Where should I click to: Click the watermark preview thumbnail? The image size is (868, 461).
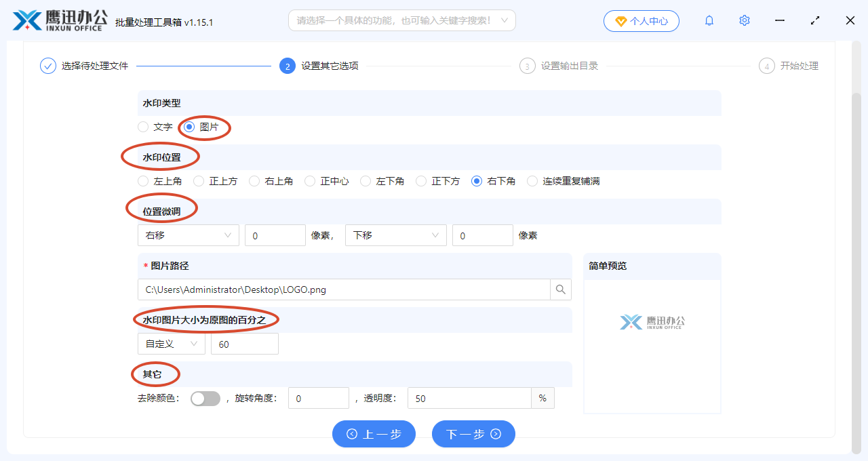tap(652, 322)
